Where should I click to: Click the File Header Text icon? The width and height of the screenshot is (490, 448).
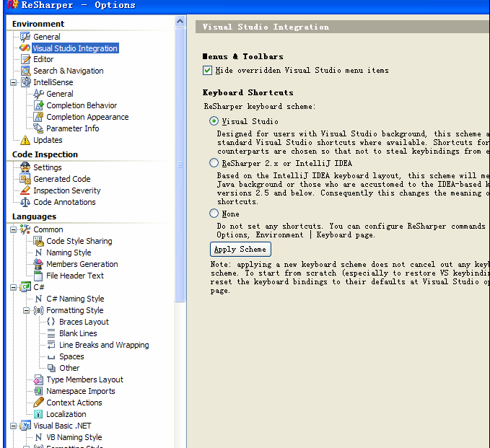tap(38, 276)
